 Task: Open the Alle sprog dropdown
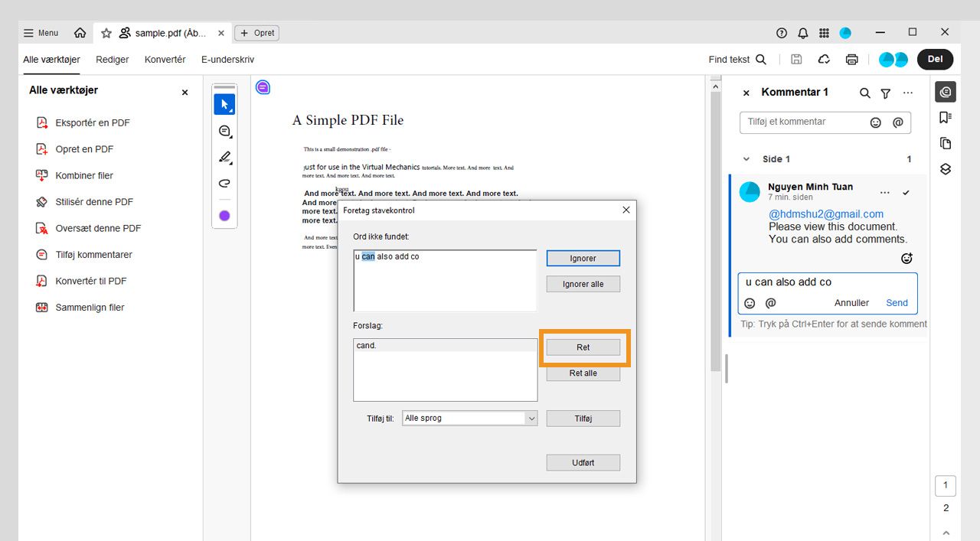(x=469, y=418)
